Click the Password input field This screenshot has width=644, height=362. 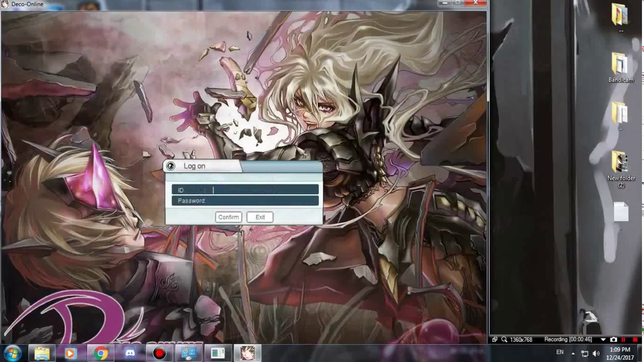click(245, 201)
